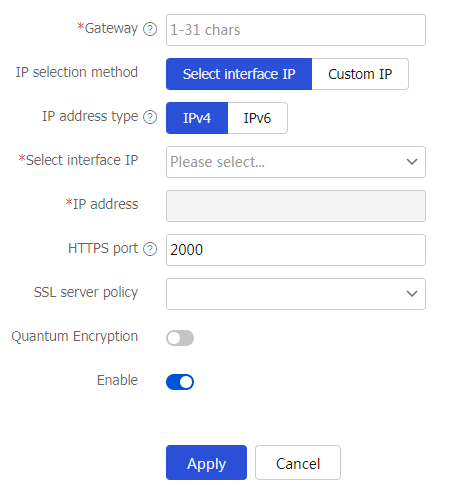Apply the gateway configuration
This screenshot has height=485, width=470.
tap(206, 463)
